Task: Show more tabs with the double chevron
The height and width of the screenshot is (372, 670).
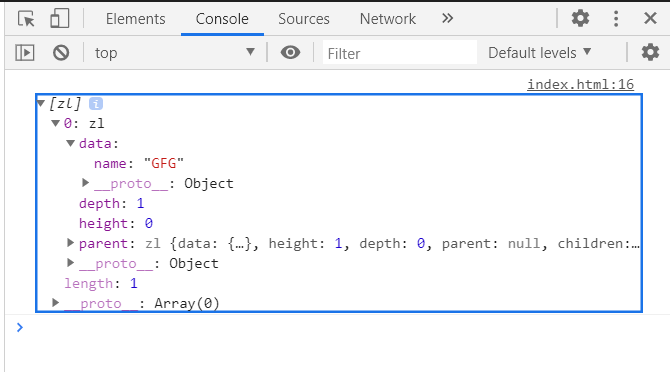Action: (447, 18)
